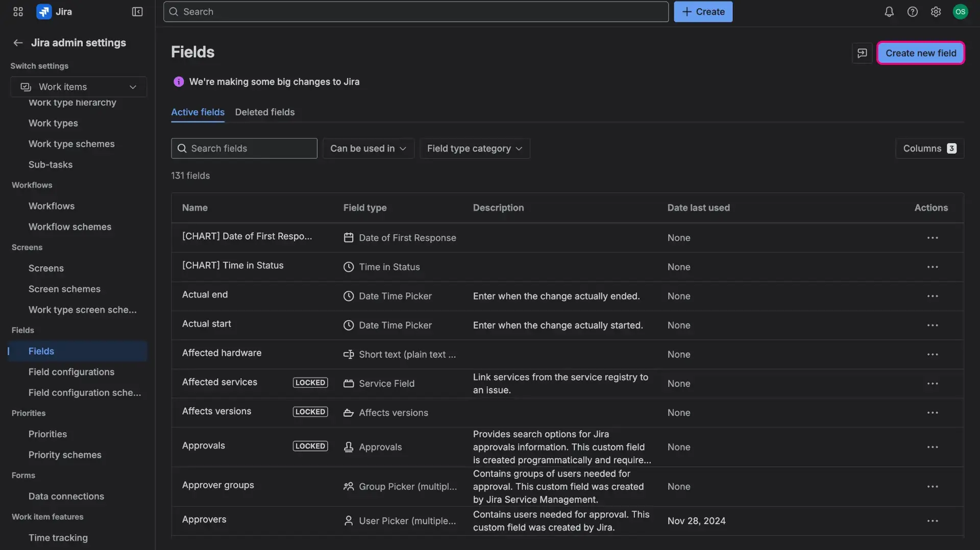Open the notifications bell
Screen dimensions: 980x550
coord(889,11)
